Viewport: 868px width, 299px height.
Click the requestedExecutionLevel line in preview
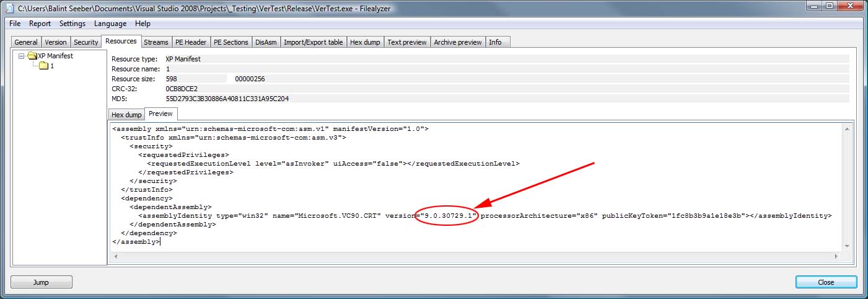(x=333, y=164)
